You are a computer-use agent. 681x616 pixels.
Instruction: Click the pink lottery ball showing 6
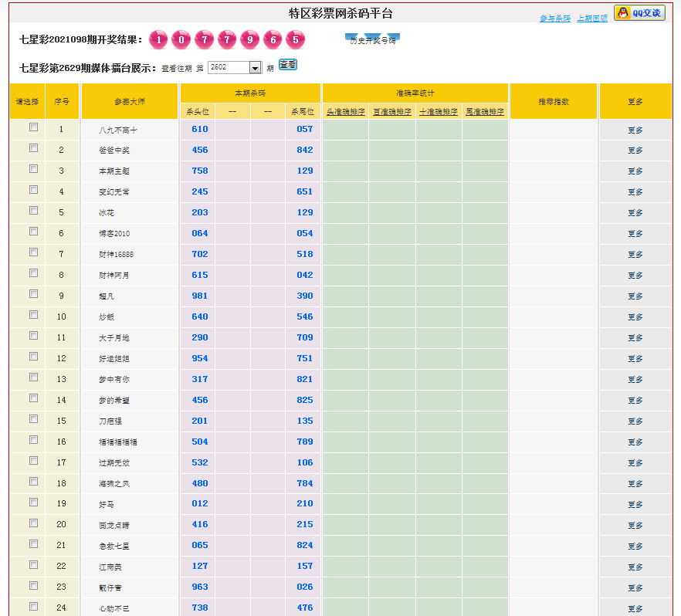coord(273,39)
